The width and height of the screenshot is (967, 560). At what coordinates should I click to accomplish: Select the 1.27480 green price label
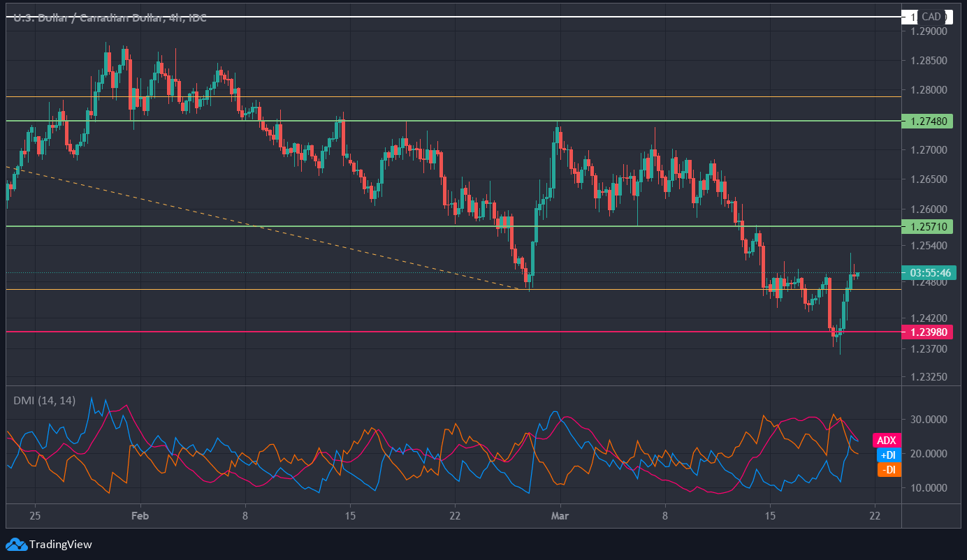(x=927, y=121)
